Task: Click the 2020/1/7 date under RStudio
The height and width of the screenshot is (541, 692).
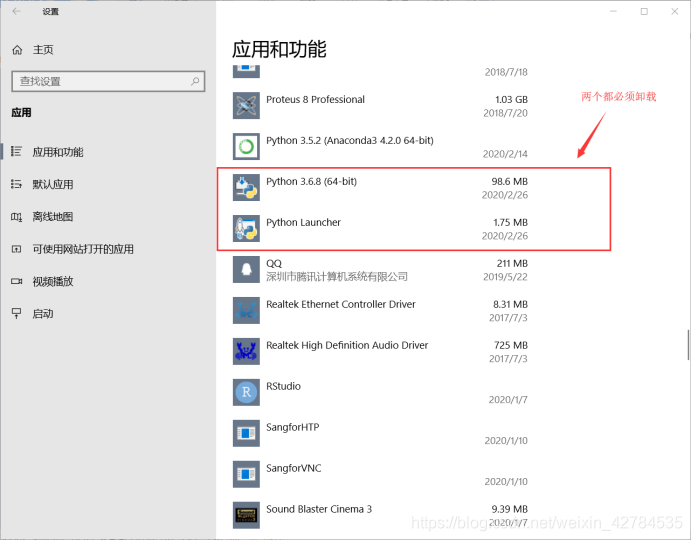Action: (x=508, y=399)
